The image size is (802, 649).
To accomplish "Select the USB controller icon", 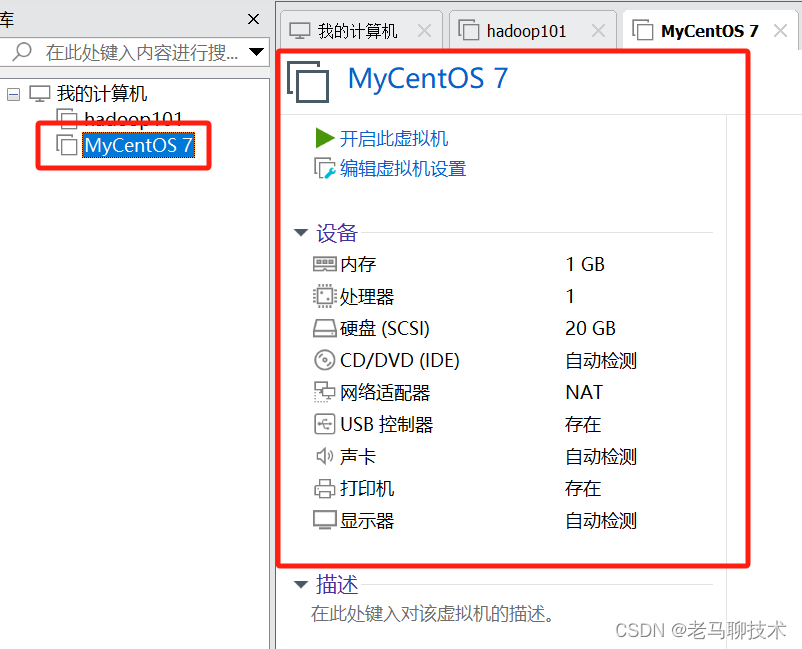I will (324, 424).
